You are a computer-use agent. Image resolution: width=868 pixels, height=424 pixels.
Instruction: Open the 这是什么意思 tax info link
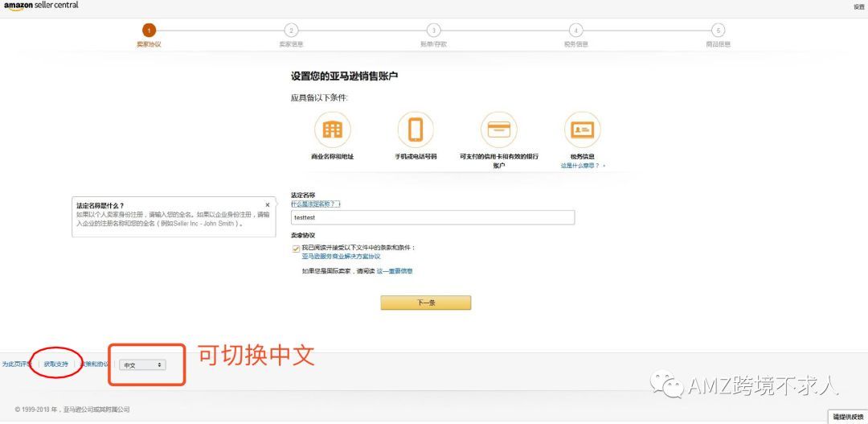coord(582,165)
